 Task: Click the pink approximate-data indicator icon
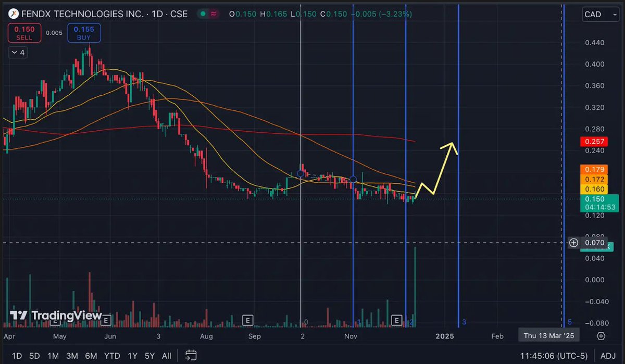[214, 14]
